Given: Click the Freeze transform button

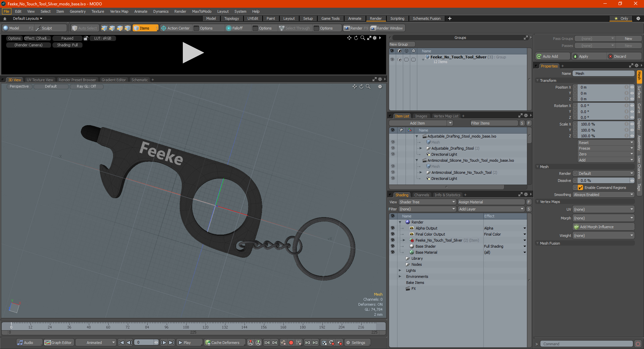Looking at the screenshot, I should click(x=605, y=148).
